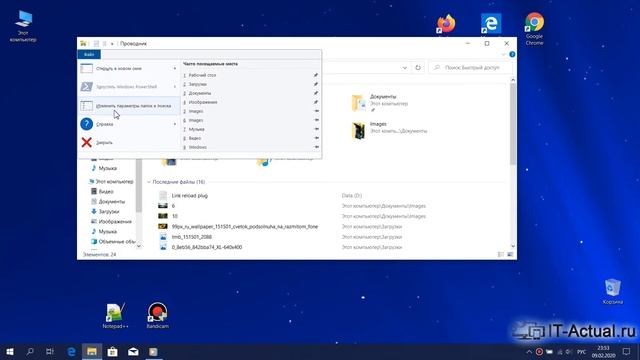This screenshot has height=360, width=640.
Task: Open the address bar history dropdown
Action: point(404,68)
